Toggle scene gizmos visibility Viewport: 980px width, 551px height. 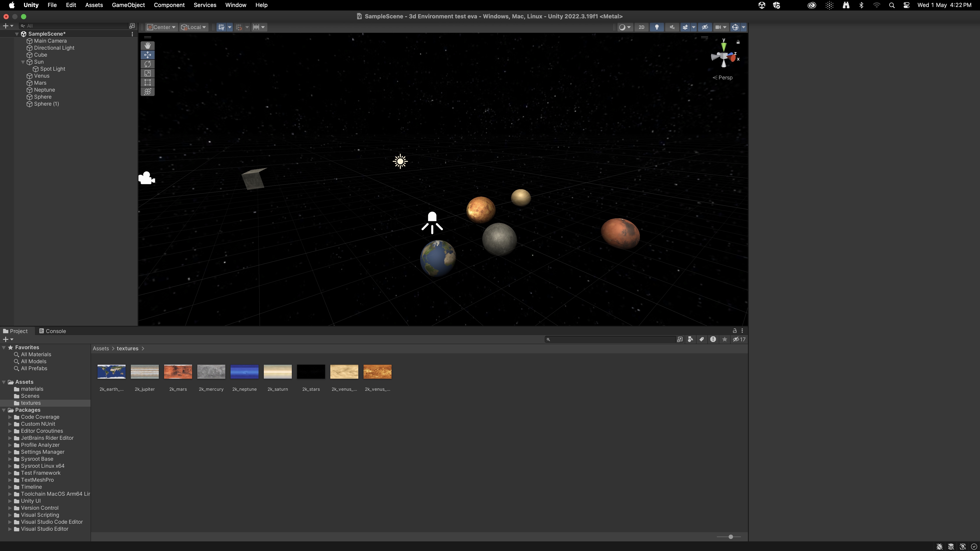[735, 27]
